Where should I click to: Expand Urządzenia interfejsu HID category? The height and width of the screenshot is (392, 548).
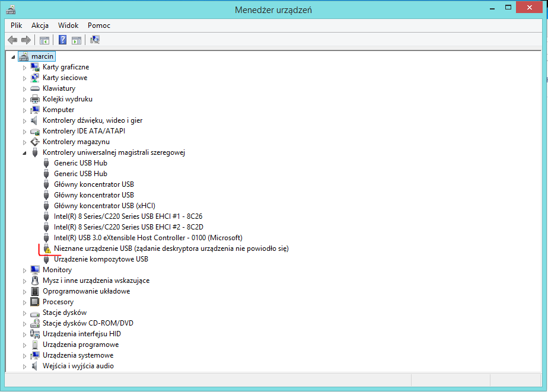(x=24, y=334)
